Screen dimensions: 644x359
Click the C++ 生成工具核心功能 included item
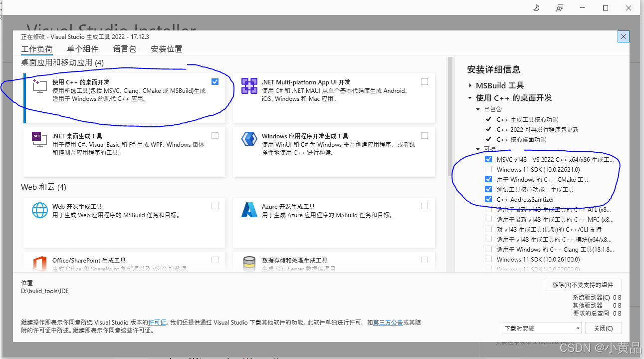coord(527,119)
